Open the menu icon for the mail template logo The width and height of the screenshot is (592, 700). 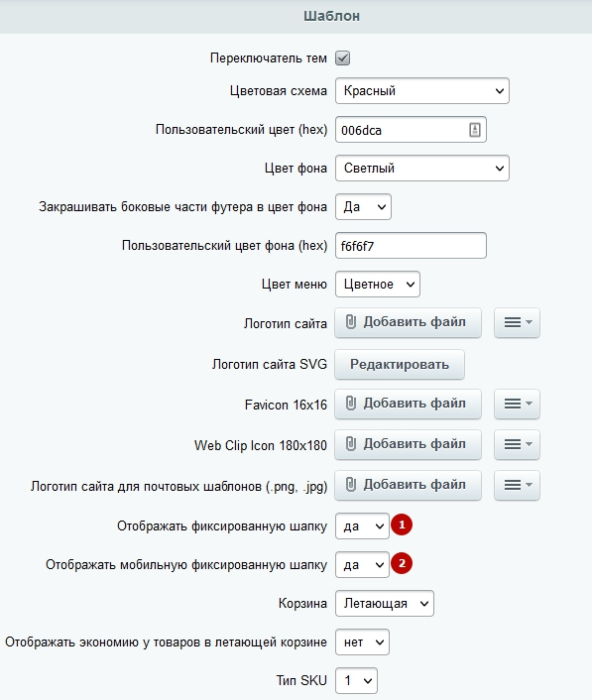pos(517,485)
